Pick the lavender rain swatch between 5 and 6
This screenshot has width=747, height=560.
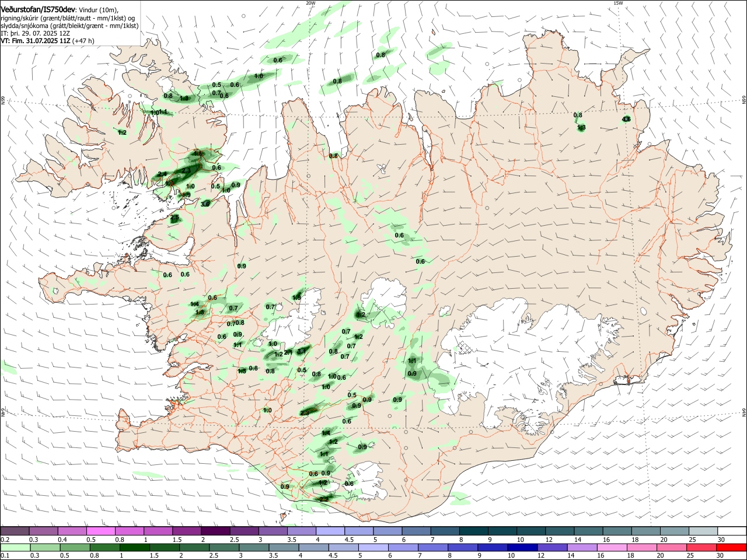(x=373, y=547)
